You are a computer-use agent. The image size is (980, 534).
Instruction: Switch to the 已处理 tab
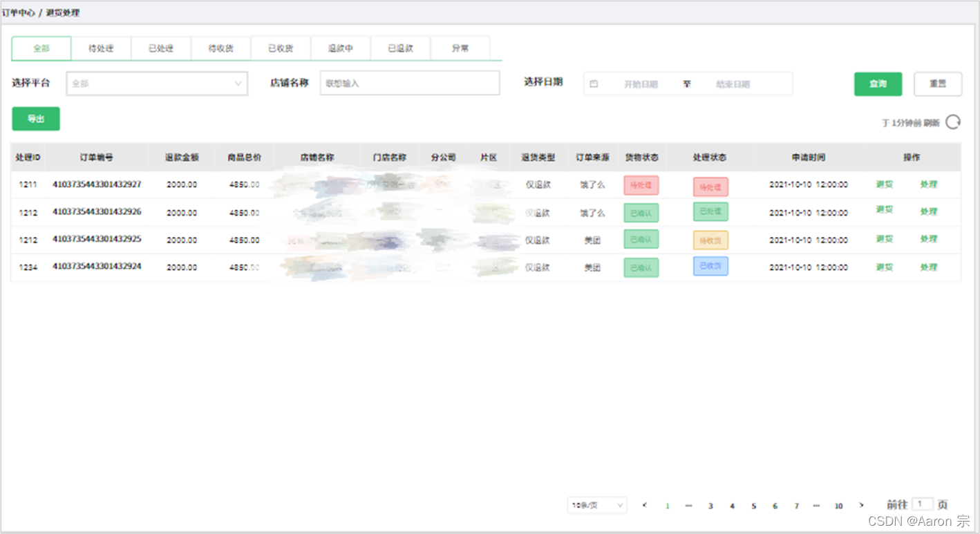(161, 48)
